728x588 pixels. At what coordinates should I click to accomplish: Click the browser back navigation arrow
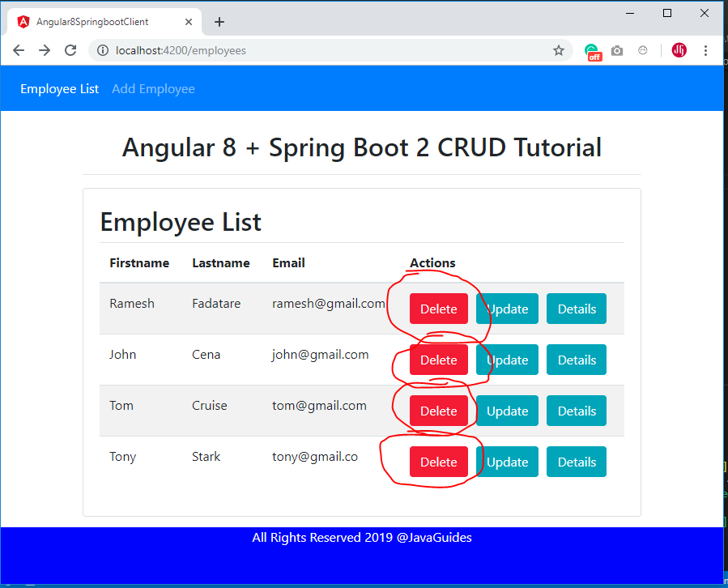point(18,50)
